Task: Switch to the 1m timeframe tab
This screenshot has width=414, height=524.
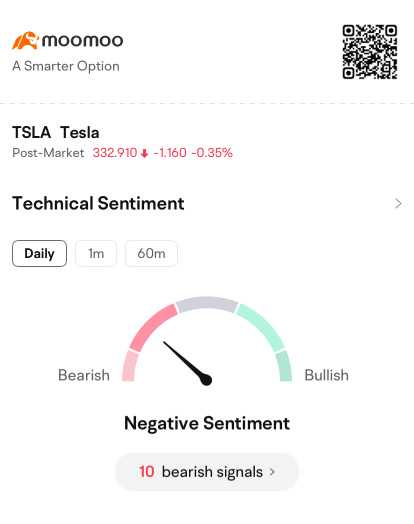Action: (x=96, y=253)
